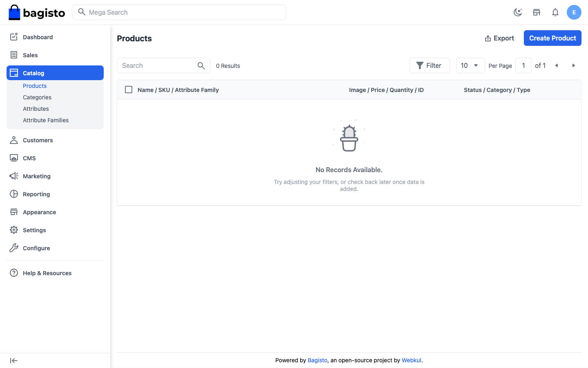588x368 pixels.
Task: Click the Image / Price / Quantity / ID header
Action: tap(386, 90)
